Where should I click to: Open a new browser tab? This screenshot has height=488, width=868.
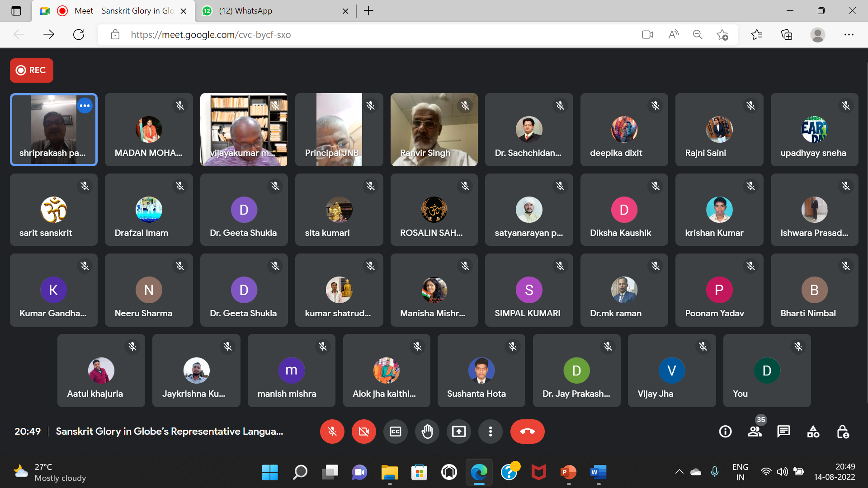(x=368, y=11)
